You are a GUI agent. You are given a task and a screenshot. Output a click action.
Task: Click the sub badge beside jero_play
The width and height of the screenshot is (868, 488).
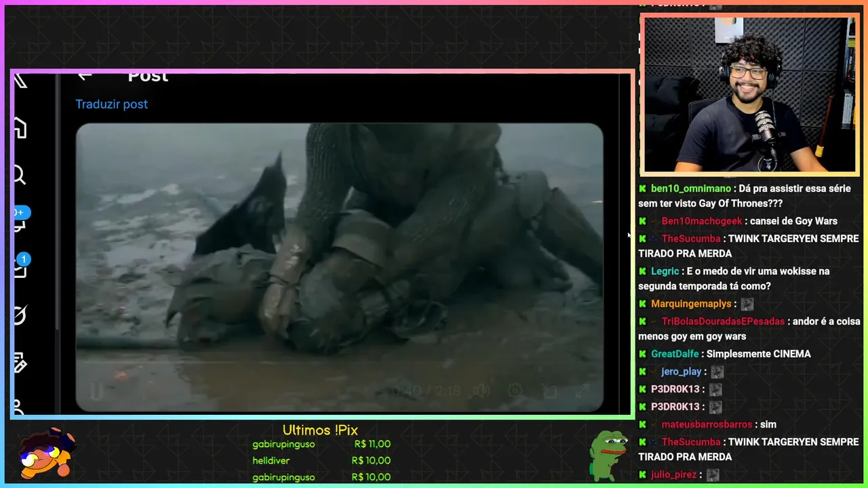654,371
